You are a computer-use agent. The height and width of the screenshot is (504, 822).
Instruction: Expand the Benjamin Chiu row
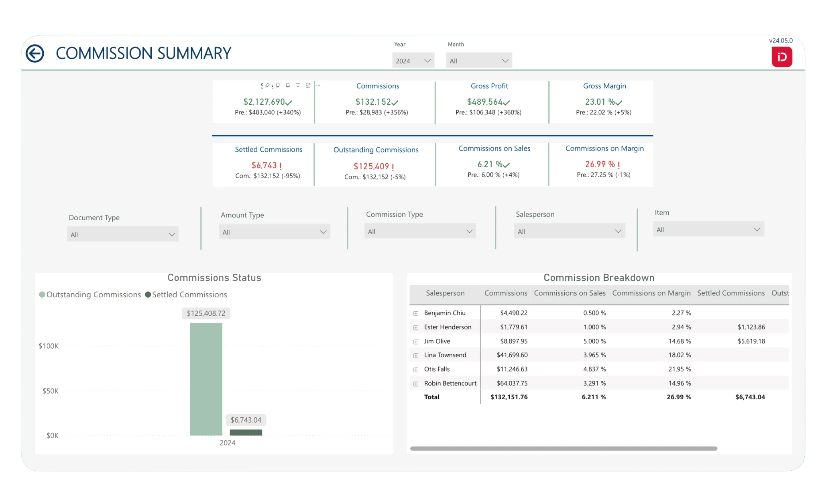tap(416, 313)
